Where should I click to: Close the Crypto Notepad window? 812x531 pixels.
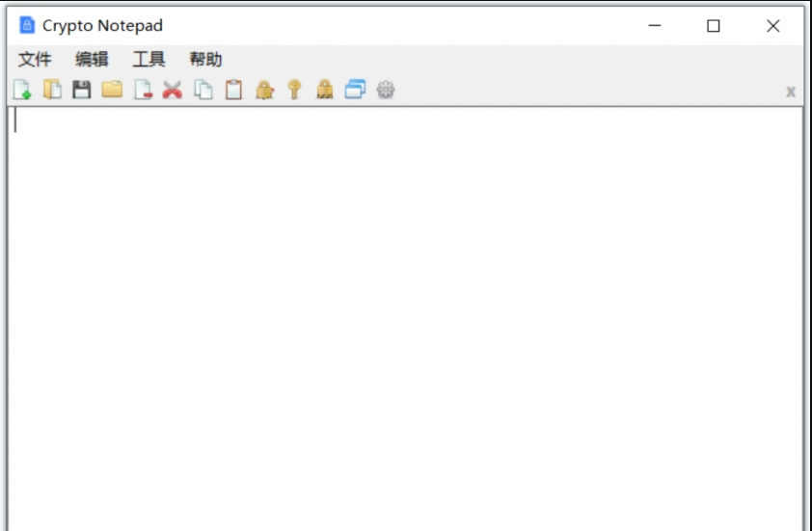click(x=773, y=25)
